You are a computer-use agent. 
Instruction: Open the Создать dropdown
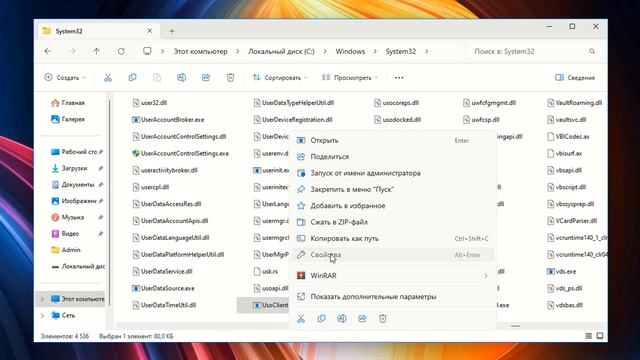[x=65, y=78]
